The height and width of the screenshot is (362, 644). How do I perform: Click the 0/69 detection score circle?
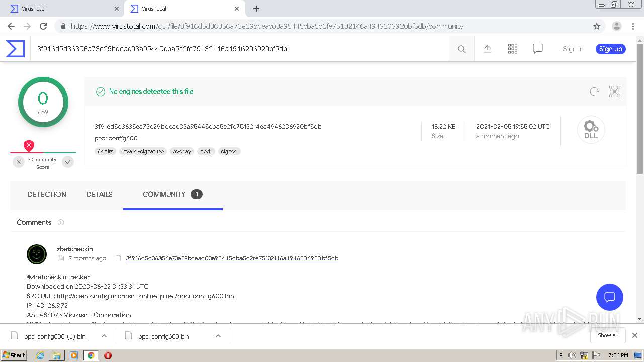click(43, 102)
